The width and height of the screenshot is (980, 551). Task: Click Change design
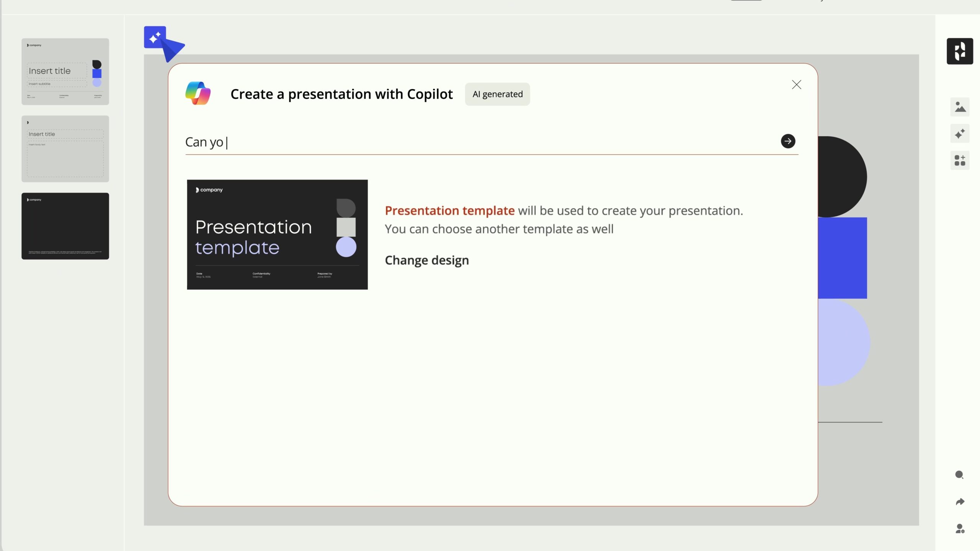tap(426, 260)
